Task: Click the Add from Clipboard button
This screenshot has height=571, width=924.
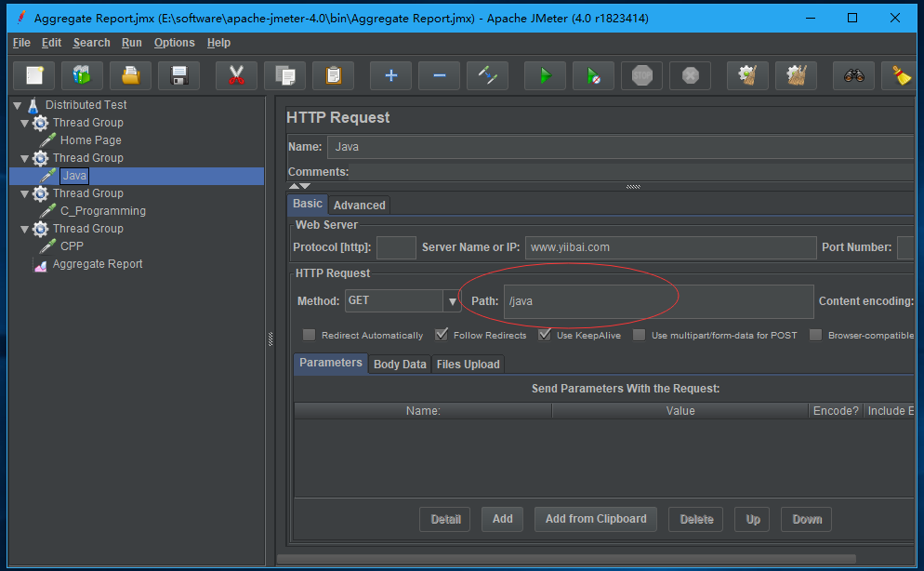Action: [596, 519]
